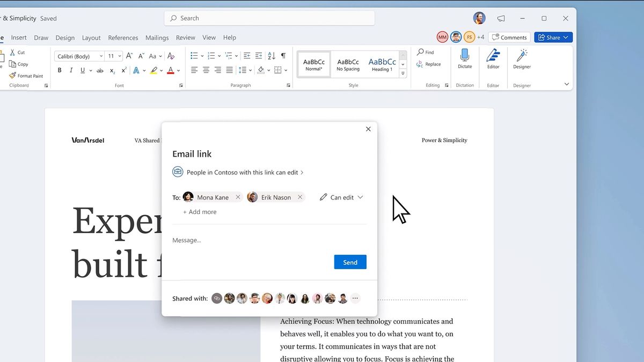Toggle Bold formatting
Image resolution: width=644 pixels, height=362 pixels.
coord(60,70)
